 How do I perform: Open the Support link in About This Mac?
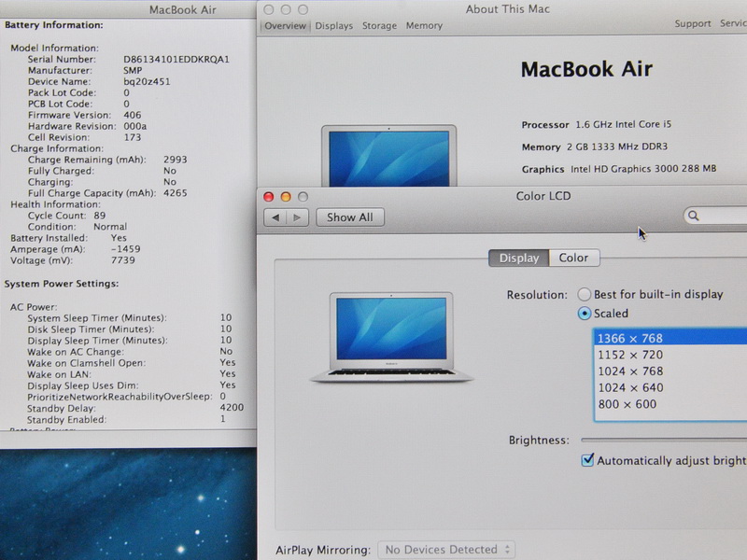tap(693, 24)
